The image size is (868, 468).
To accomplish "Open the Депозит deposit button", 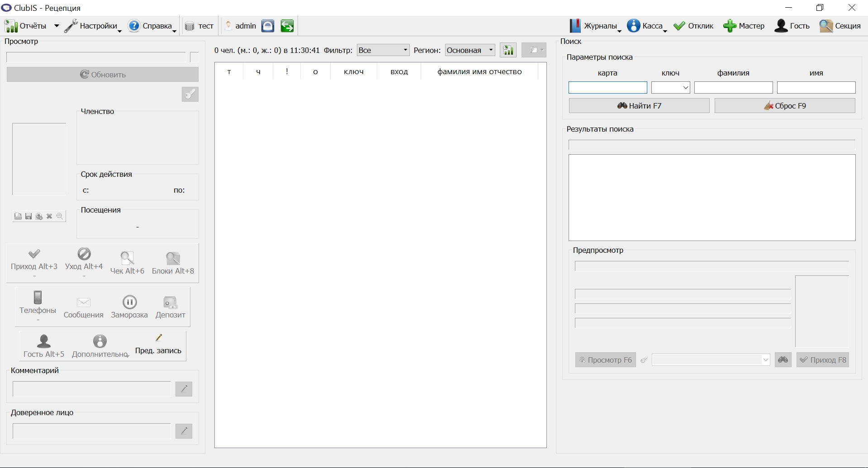I will (x=171, y=307).
